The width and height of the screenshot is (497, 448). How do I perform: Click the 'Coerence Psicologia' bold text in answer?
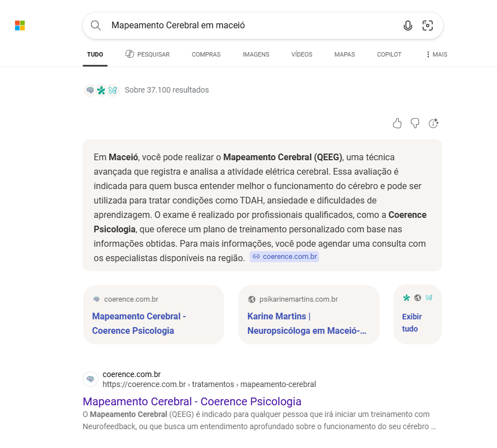(x=260, y=222)
